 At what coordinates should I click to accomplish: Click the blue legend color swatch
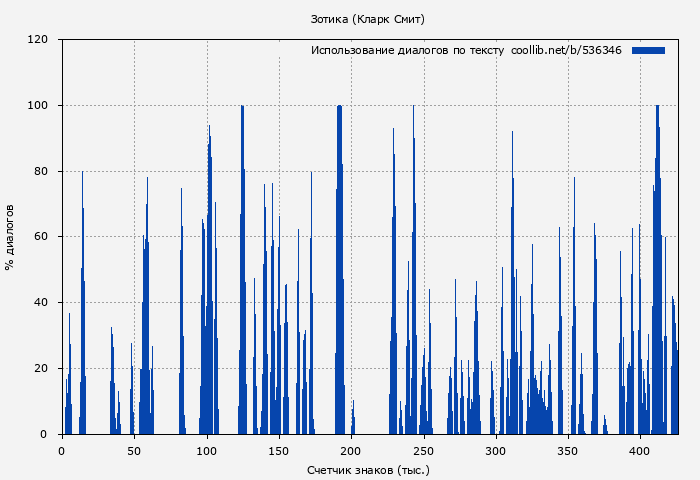pos(648,50)
